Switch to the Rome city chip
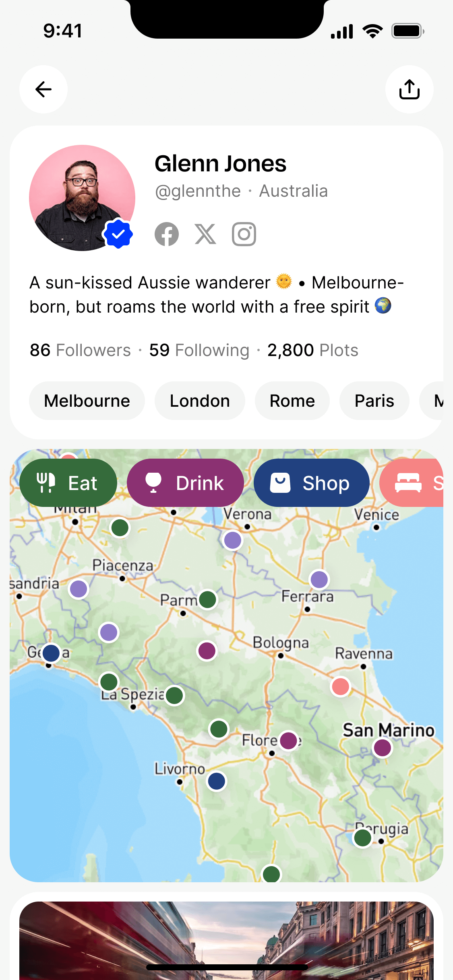Screen dimensions: 453x980 (x=292, y=401)
